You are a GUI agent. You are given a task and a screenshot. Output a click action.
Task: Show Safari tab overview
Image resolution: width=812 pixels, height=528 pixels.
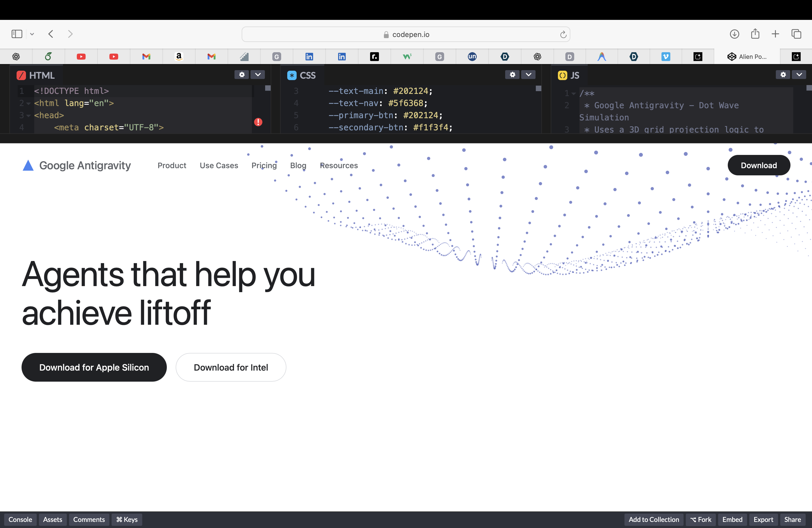tap(796, 34)
